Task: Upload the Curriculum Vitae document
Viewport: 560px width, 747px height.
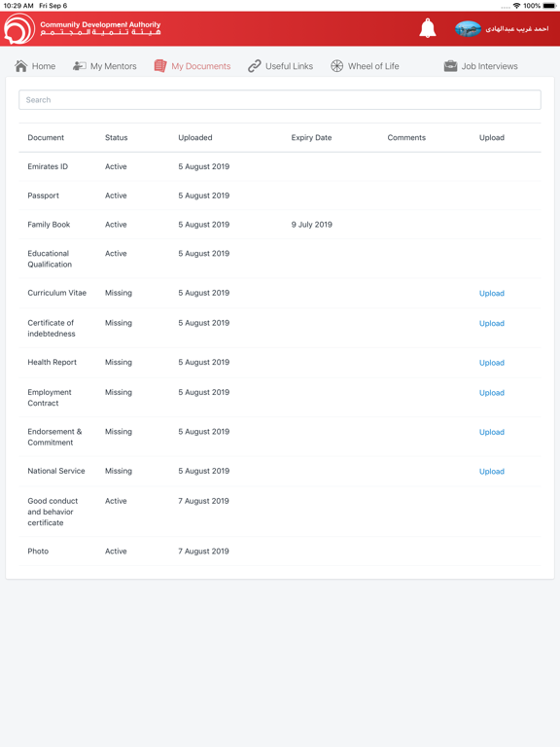Action: pos(491,294)
